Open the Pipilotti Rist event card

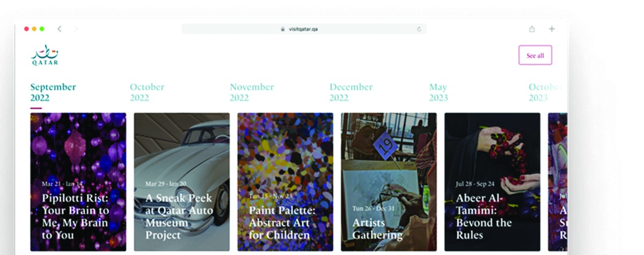(x=78, y=181)
